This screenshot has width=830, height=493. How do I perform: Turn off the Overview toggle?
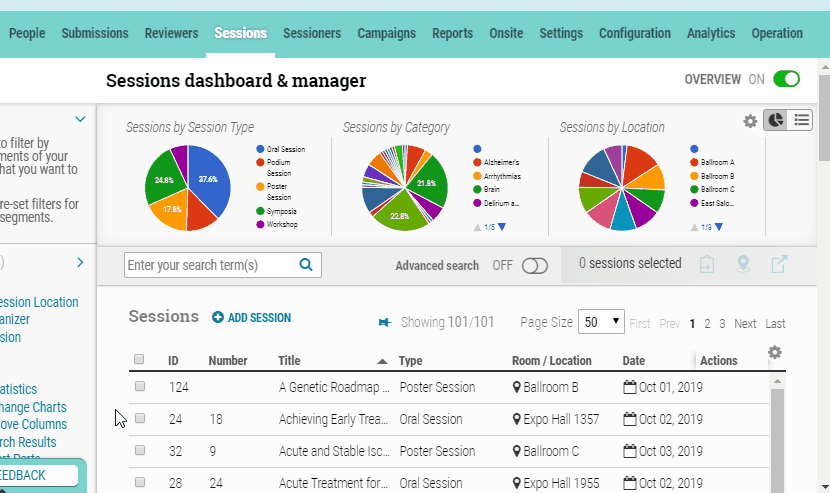pos(786,79)
